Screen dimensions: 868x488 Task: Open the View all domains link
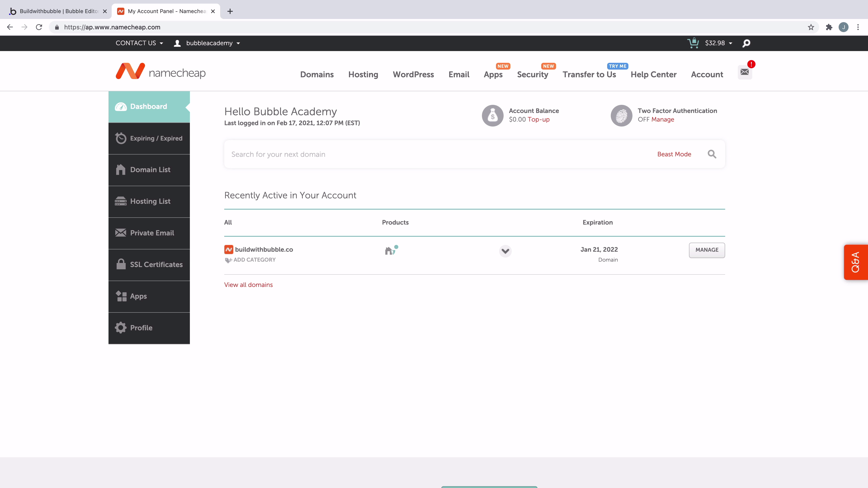248,285
